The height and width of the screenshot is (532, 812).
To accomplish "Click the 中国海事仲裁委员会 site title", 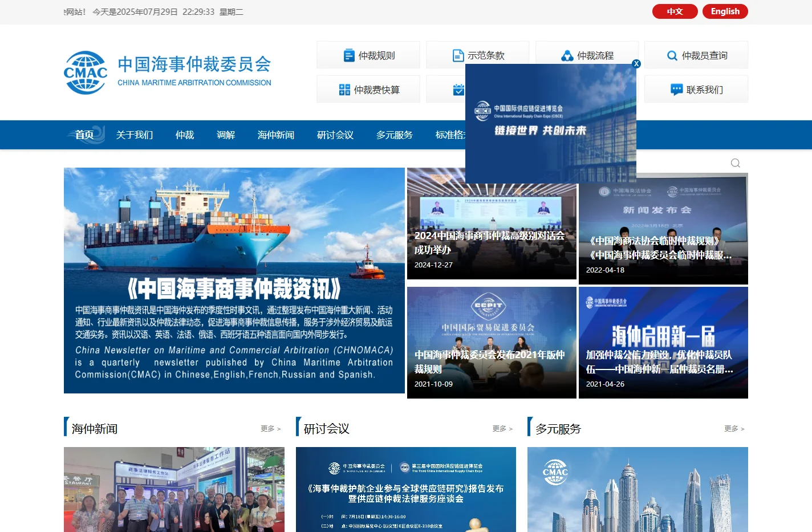I will point(194,64).
